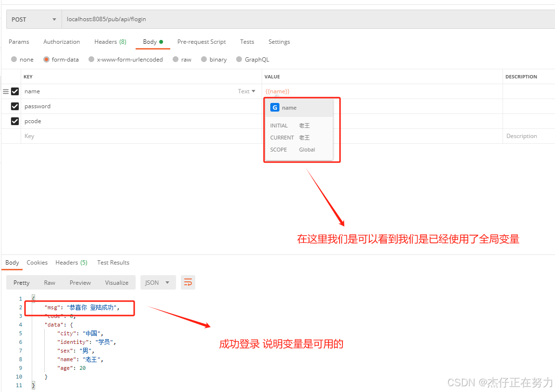Viewport: 555px width, 392px height.
Task: Select the form-data radio option
Action: (46, 59)
